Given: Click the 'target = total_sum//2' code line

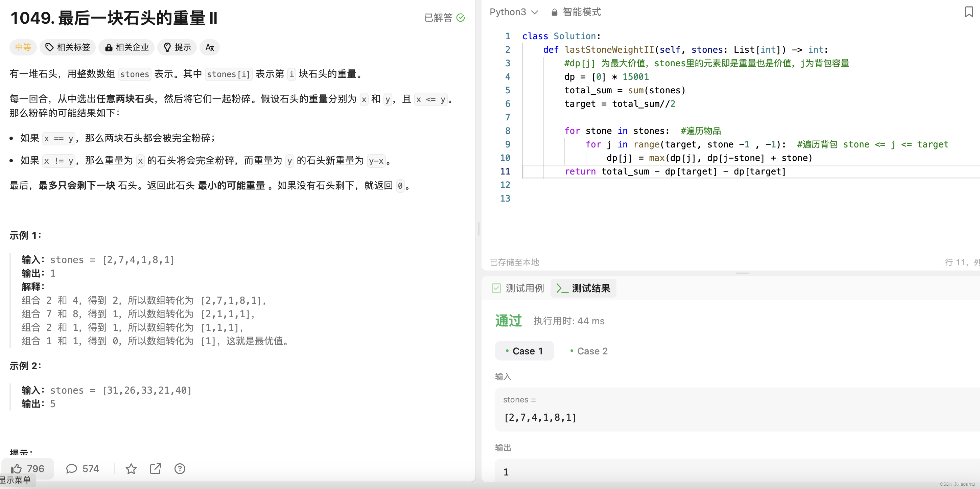Looking at the screenshot, I should point(620,103).
